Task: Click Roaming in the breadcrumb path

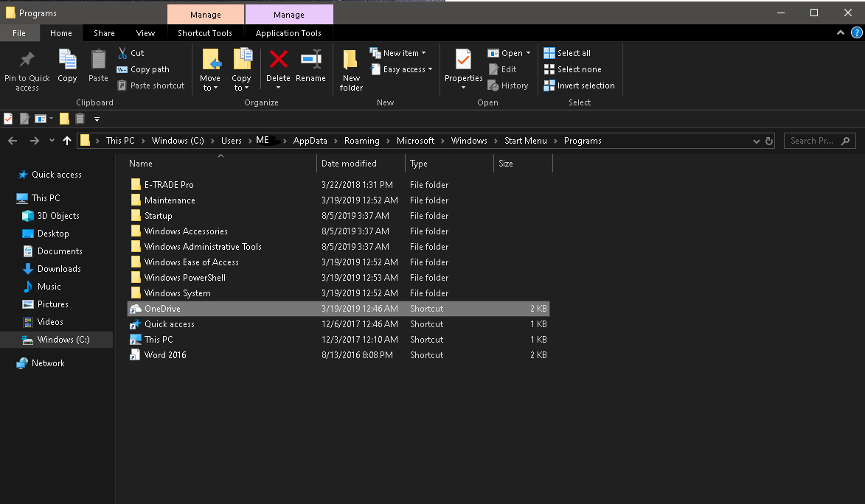Action: point(362,141)
